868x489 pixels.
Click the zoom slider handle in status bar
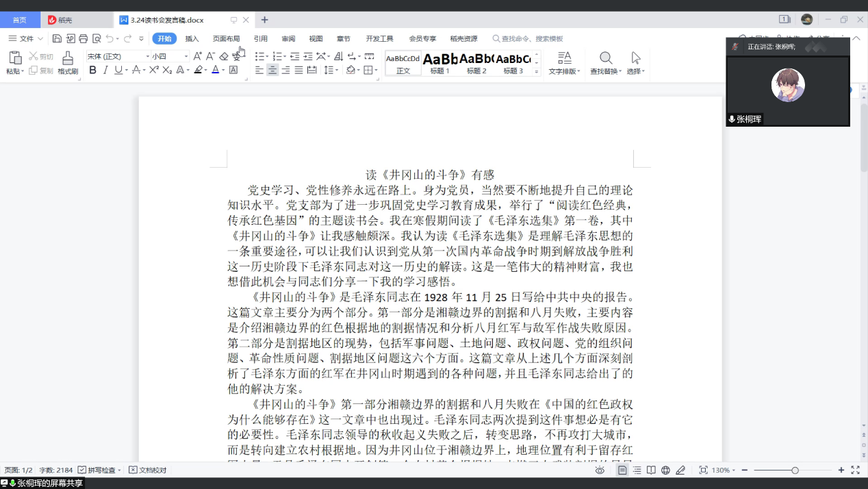795,471
